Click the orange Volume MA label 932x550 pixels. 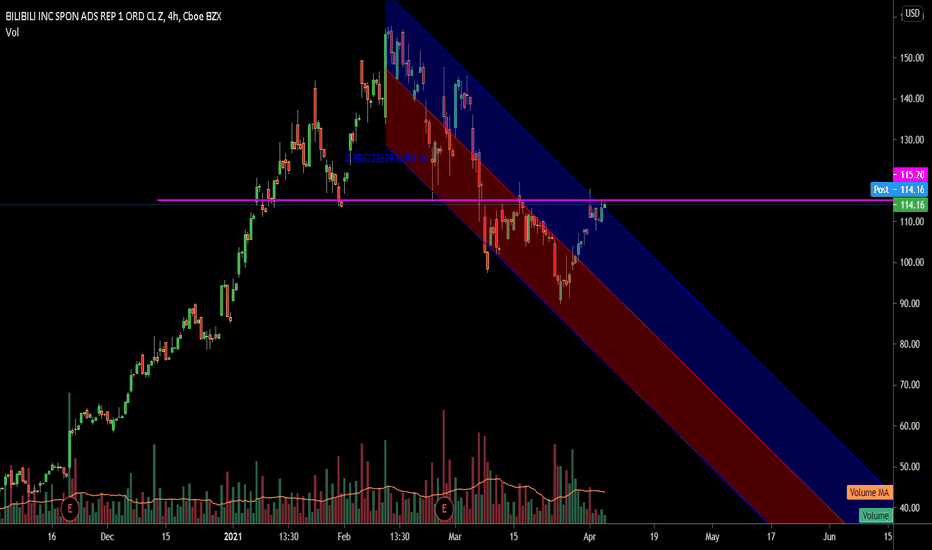point(869,492)
